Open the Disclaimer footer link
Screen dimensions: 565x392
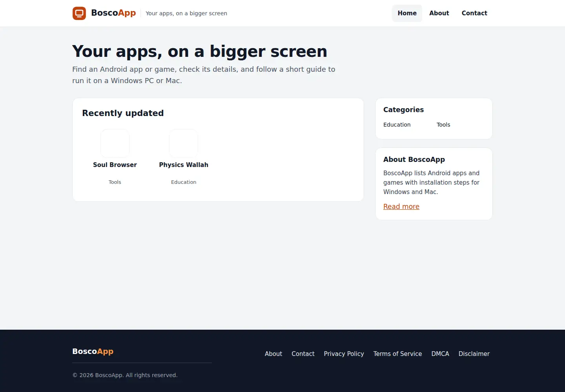474,354
